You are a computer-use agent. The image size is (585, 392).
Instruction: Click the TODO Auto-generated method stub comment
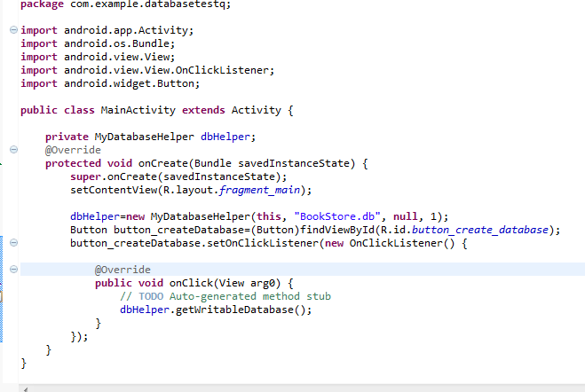click(x=225, y=296)
